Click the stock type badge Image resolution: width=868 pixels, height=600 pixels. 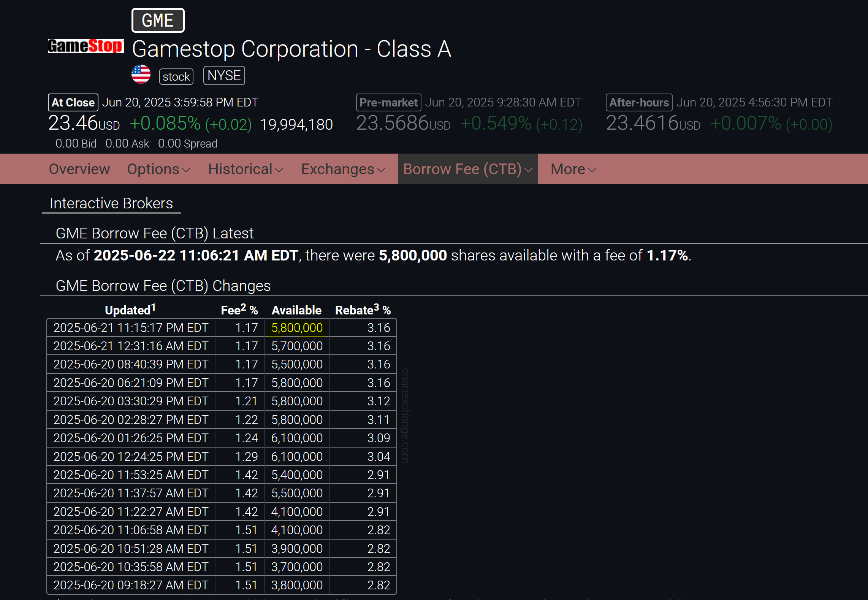tap(176, 76)
